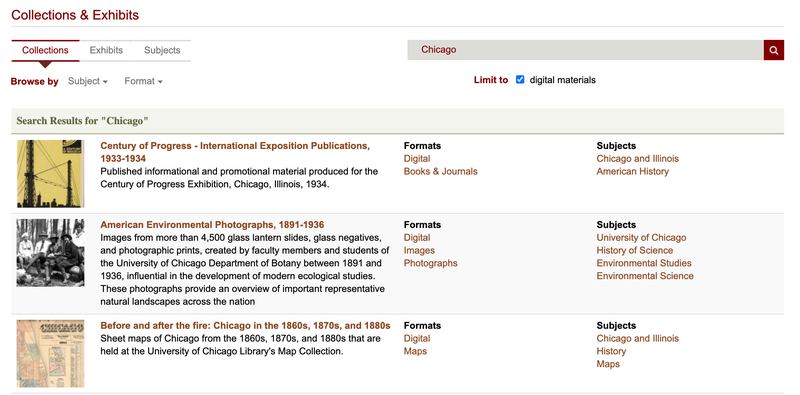Click Chicago and Illinois under Century of Progress
This screenshot has width=800, height=395.
638,159
